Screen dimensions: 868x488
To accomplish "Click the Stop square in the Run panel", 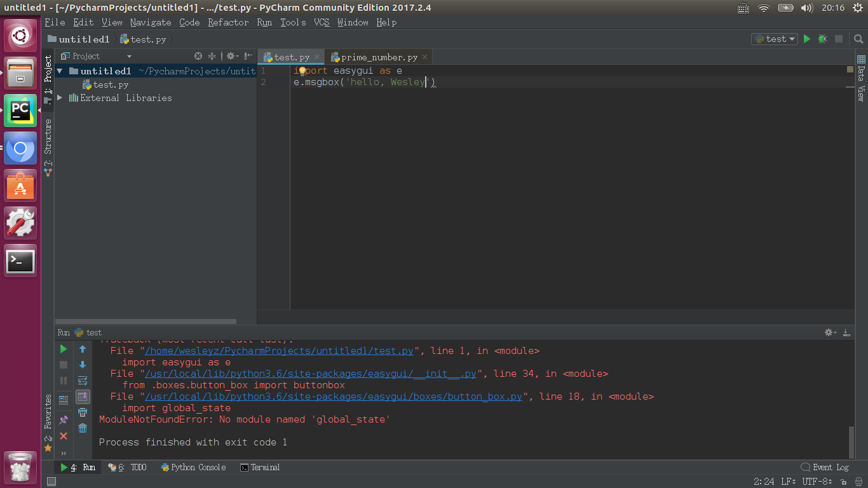I will 64,365.
